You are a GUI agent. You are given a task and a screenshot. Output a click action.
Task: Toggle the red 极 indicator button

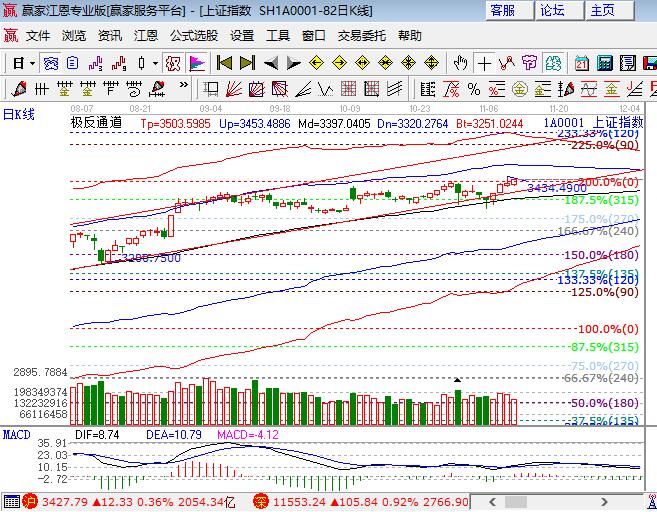click(x=173, y=63)
